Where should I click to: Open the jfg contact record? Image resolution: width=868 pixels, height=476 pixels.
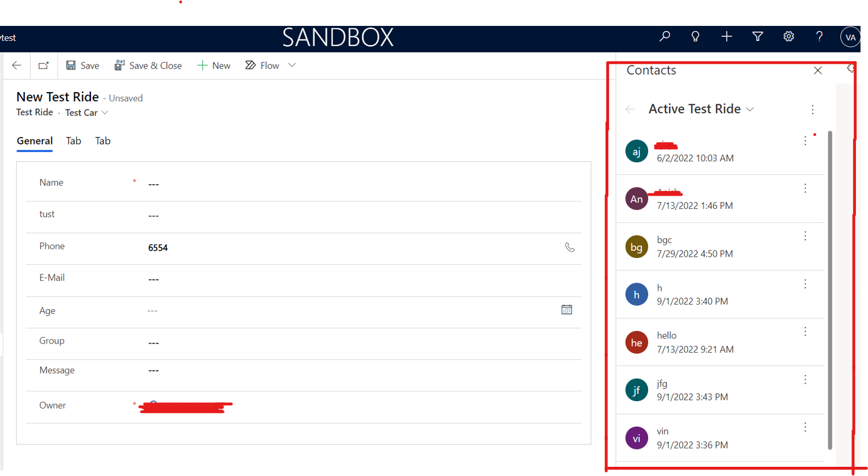(x=720, y=390)
